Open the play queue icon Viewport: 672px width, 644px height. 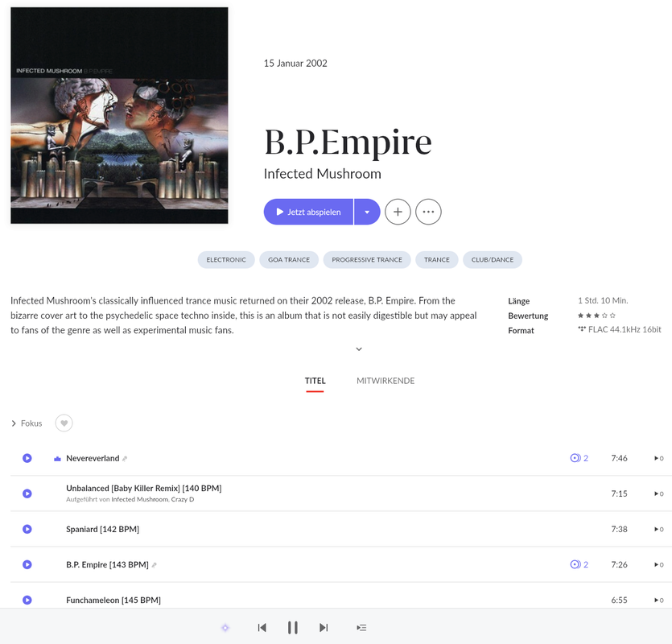(x=361, y=628)
